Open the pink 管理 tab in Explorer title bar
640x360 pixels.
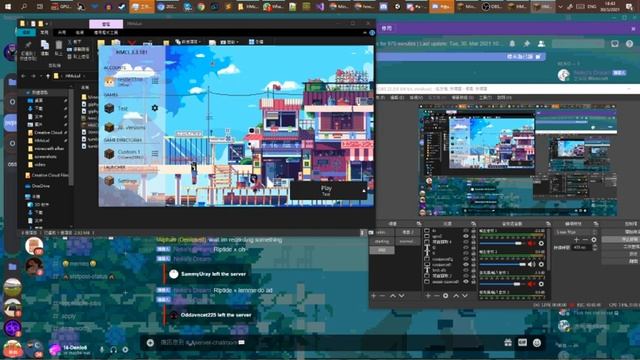tap(106, 24)
